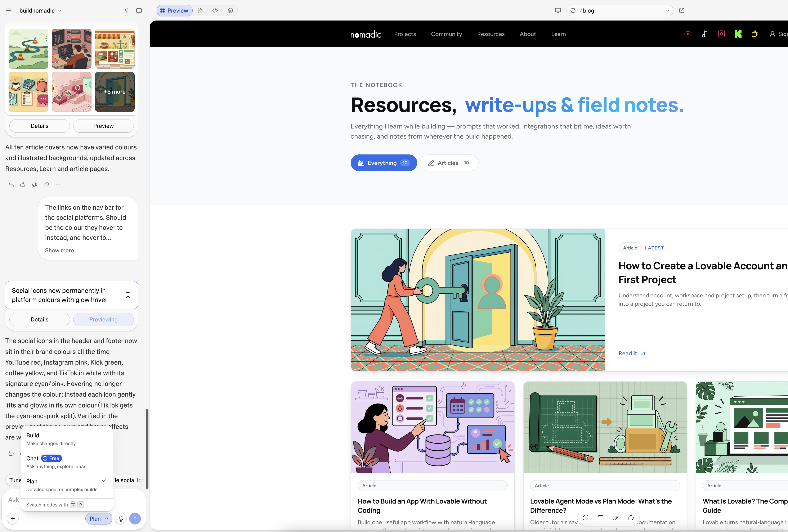Click the TikTok icon in nav
The image size is (788, 532).
click(705, 34)
